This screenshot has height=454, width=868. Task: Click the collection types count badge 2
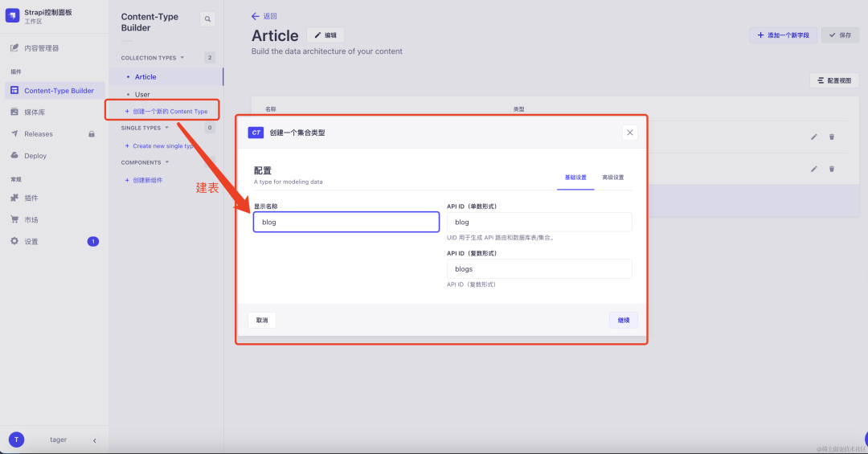tap(209, 58)
